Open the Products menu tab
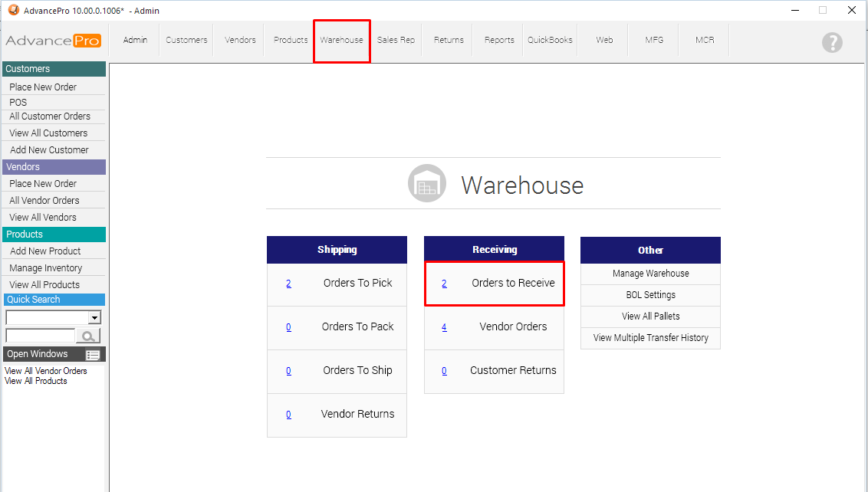The width and height of the screenshot is (868, 492). tap(291, 40)
